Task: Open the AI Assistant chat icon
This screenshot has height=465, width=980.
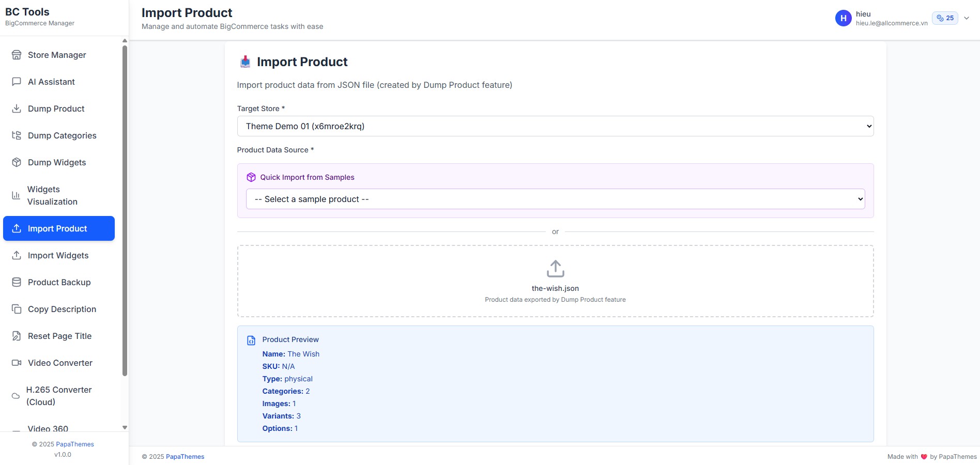Action: (16, 82)
